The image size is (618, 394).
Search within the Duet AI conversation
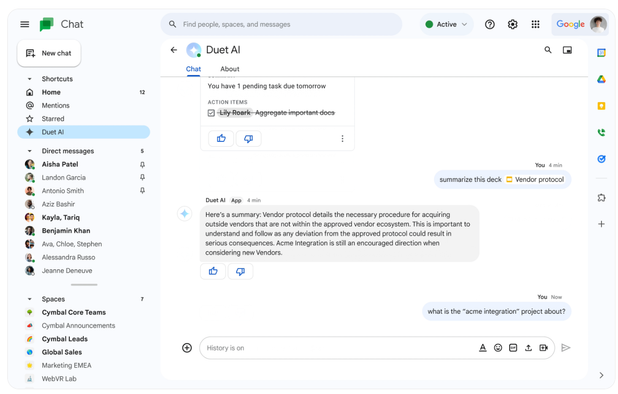(548, 50)
